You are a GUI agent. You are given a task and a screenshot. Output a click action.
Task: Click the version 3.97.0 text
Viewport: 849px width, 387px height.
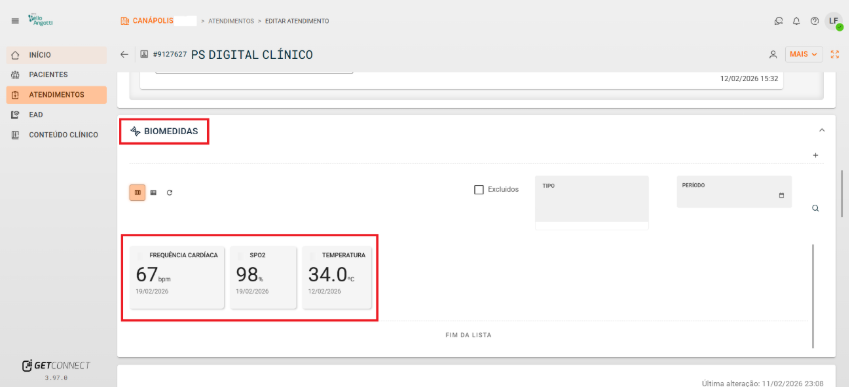click(56, 378)
